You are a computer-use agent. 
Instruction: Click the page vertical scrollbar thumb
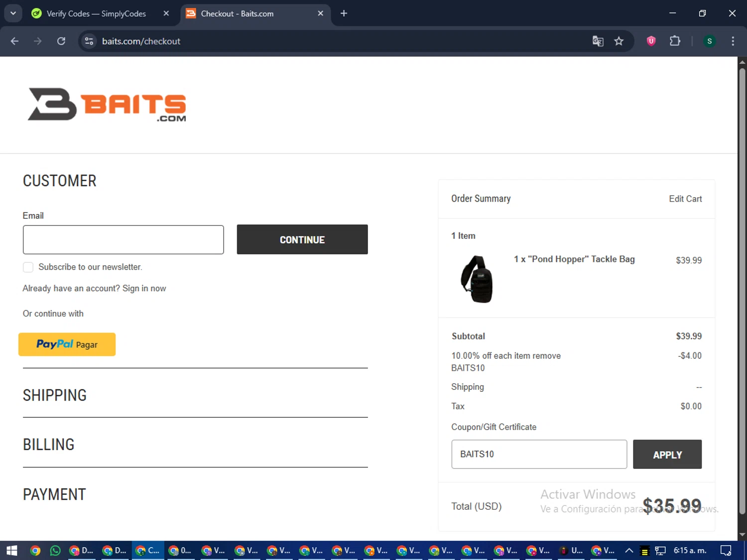coord(742,291)
